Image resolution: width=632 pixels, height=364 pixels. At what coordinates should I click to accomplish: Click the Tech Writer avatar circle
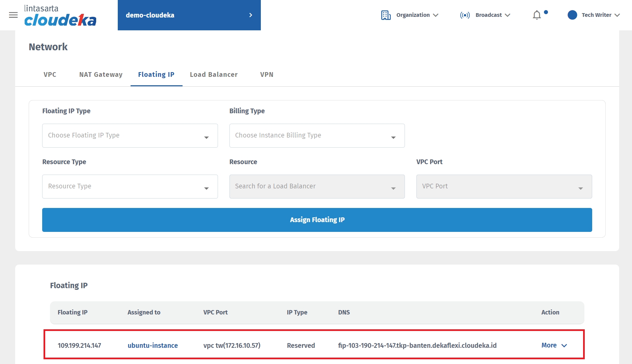point(572,15)
